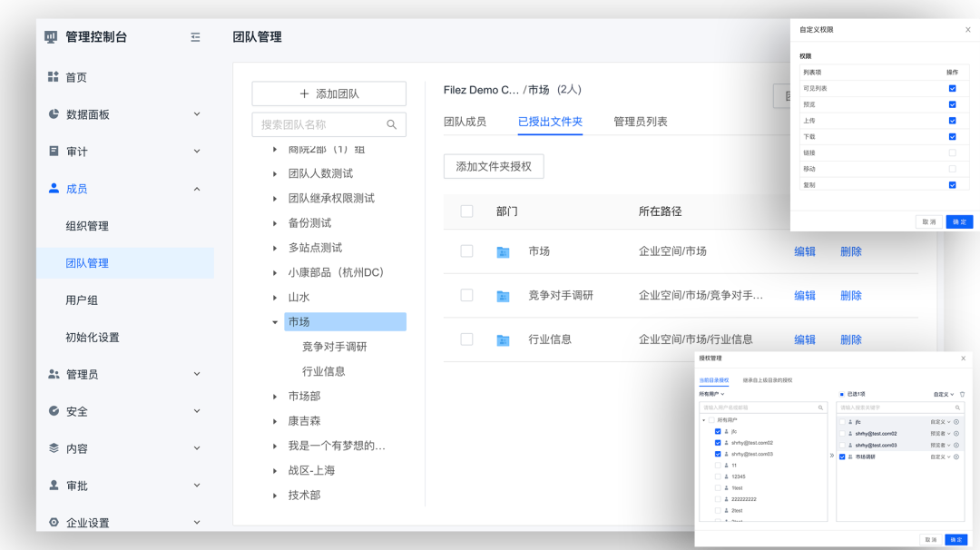Collapse the 成员 menu chevron
This screenshot has width=980, height=550.
point(197,189)
